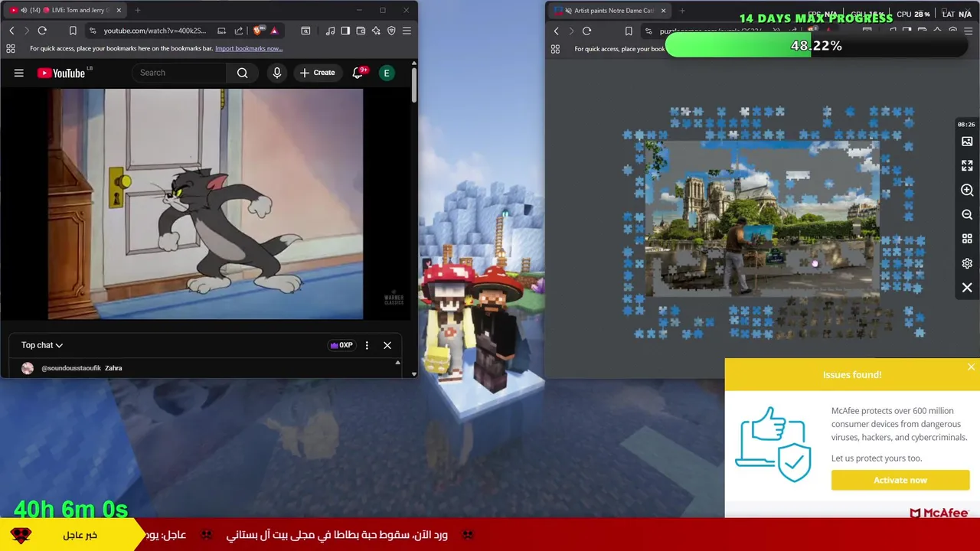Image resolution: width=980 pixels, height=551 pixels.
Task: Zoom out on the puzzle
Action: 967,214
